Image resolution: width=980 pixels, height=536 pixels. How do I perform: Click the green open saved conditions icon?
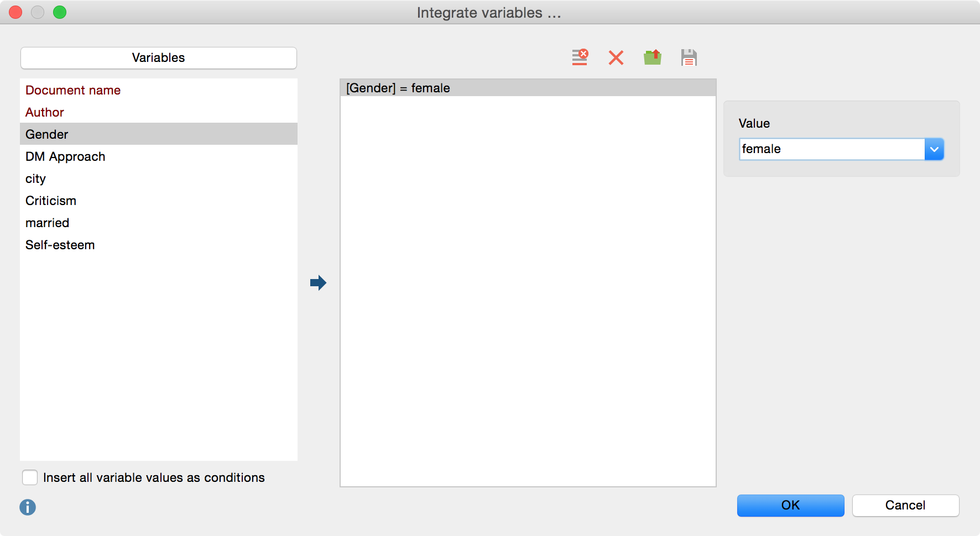[653, 57]
